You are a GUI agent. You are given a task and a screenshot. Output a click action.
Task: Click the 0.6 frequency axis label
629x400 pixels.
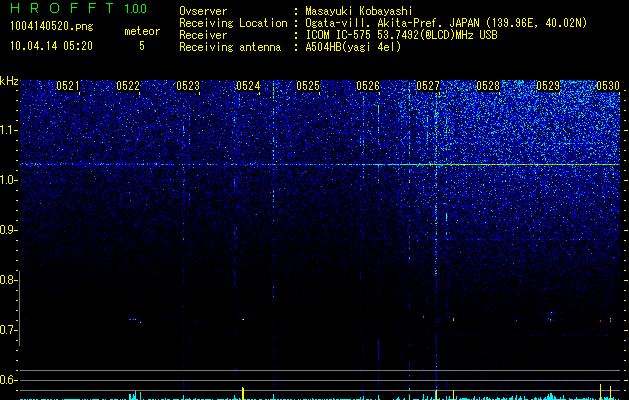coord(7,380)
